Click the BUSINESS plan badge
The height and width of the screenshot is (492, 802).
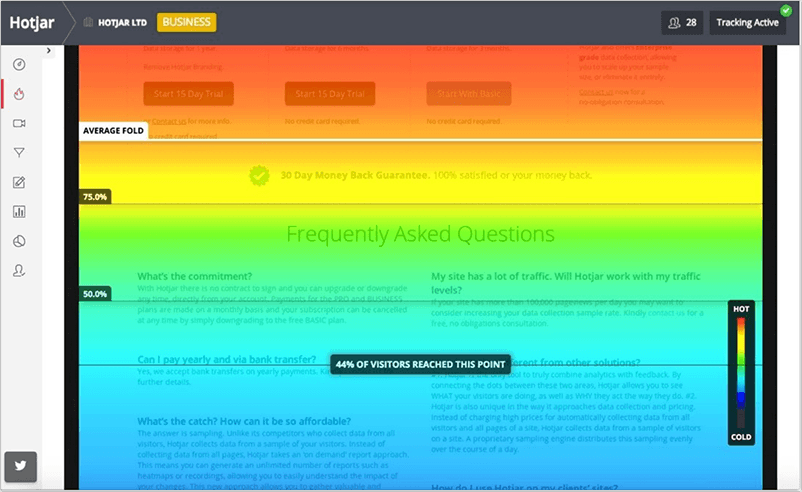[186, 22]
